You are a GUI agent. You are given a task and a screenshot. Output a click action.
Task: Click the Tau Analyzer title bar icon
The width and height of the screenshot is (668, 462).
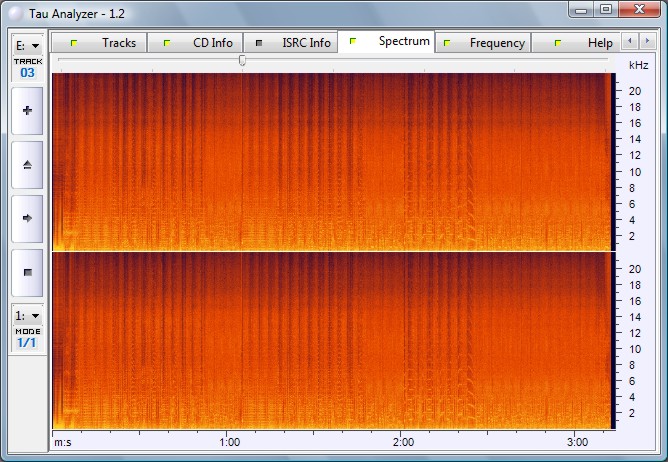(x=12, y=10)
